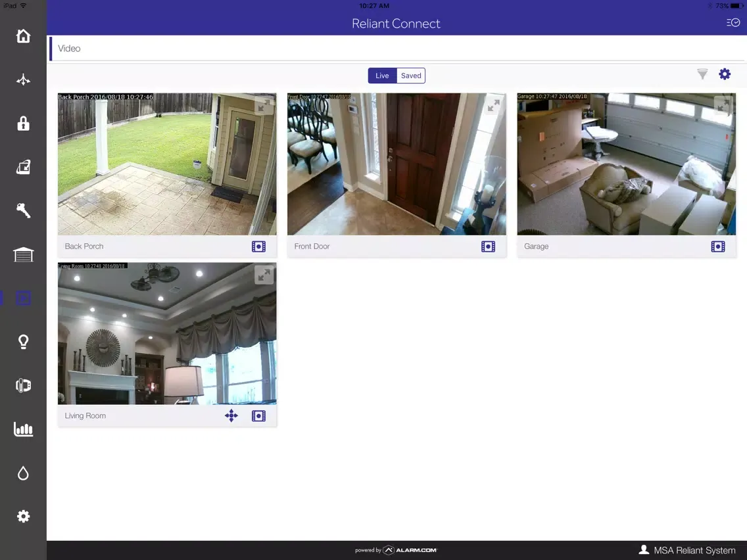Open the Home icon in sidebar
This screenshot has width=747, height=560.
point(23,36)
